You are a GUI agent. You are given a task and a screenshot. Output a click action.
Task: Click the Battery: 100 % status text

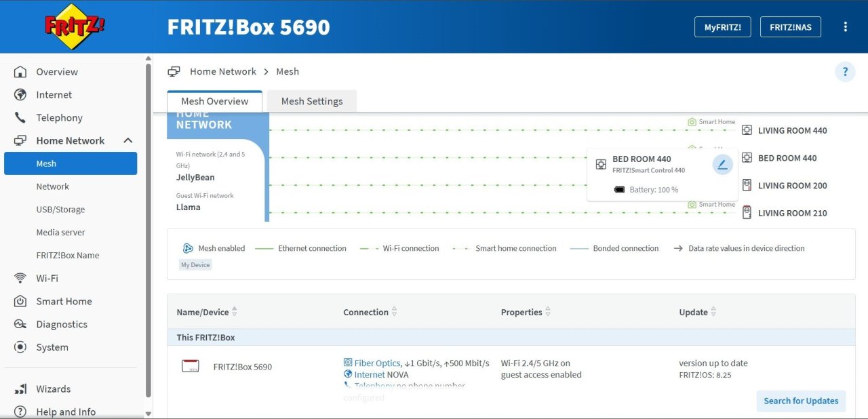[x=654, y=190]
